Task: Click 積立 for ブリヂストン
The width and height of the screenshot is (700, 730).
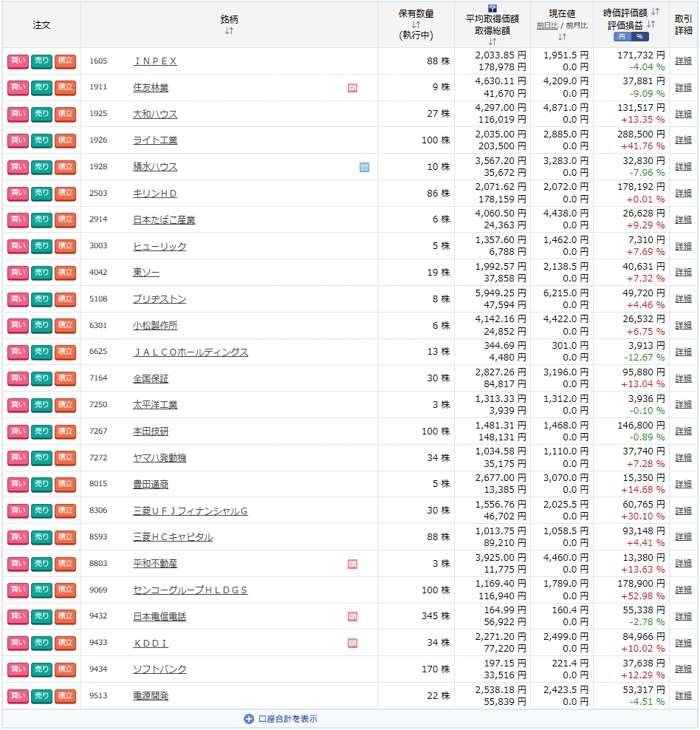Action: click(65, 299)
